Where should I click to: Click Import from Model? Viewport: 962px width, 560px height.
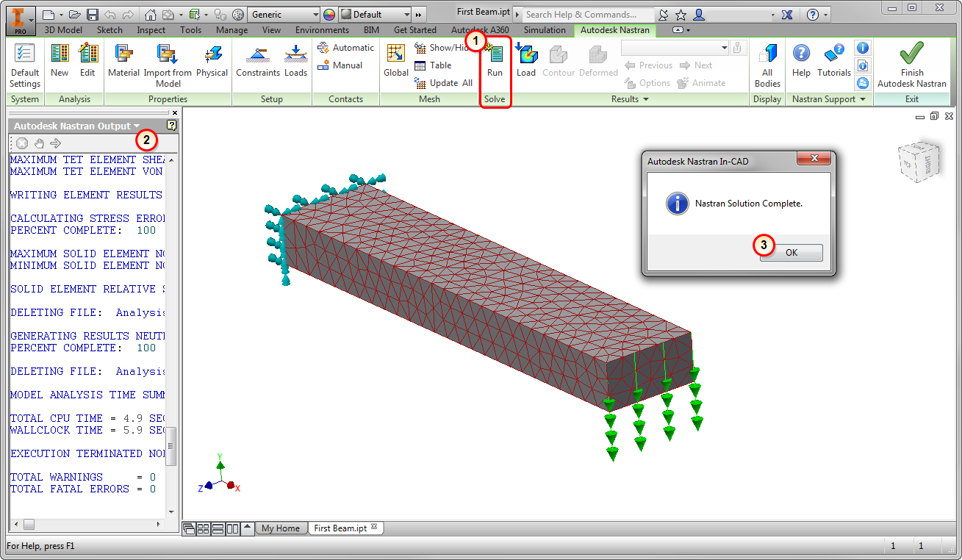168,65
